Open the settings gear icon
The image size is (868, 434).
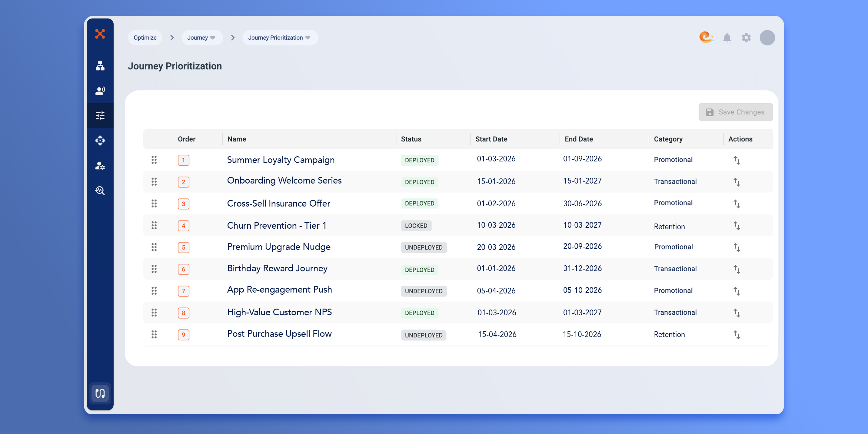[746, 38]
